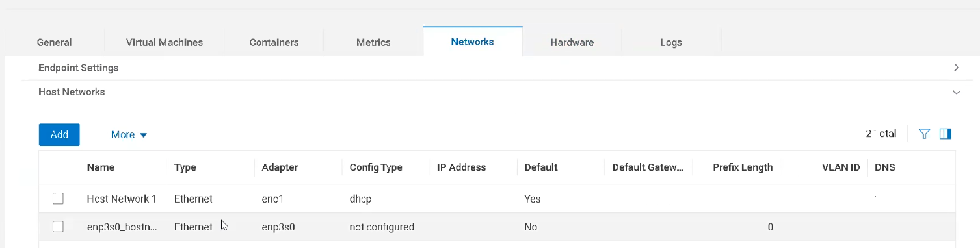Click the No default cell
Image resolution: width=980 pixels, height=248 pixels.
point(531,227)
